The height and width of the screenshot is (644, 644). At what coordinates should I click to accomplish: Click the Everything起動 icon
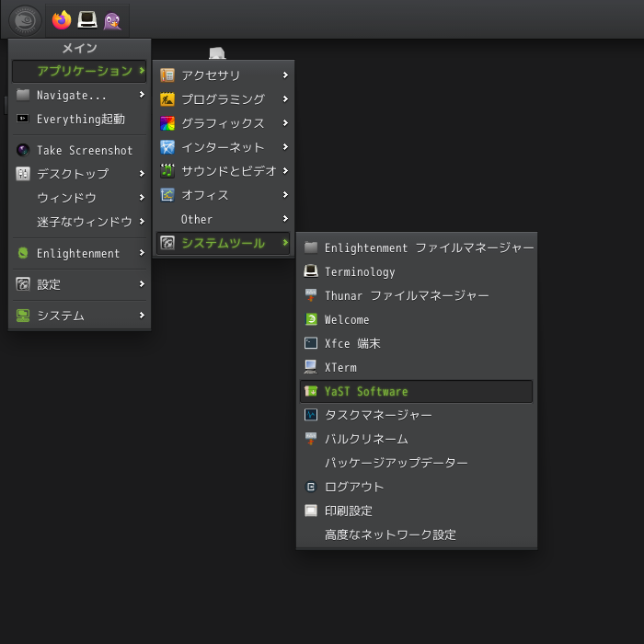[x=23, y=119]
